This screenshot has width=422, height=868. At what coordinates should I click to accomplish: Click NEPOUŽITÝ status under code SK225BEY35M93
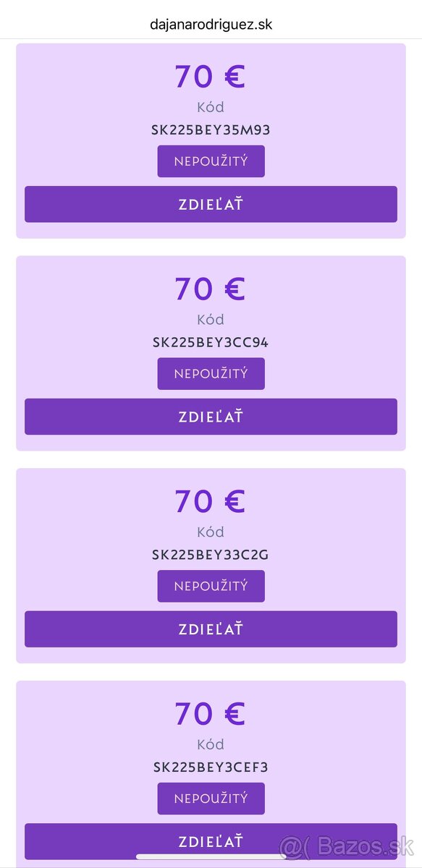click(x=211, y=161)
